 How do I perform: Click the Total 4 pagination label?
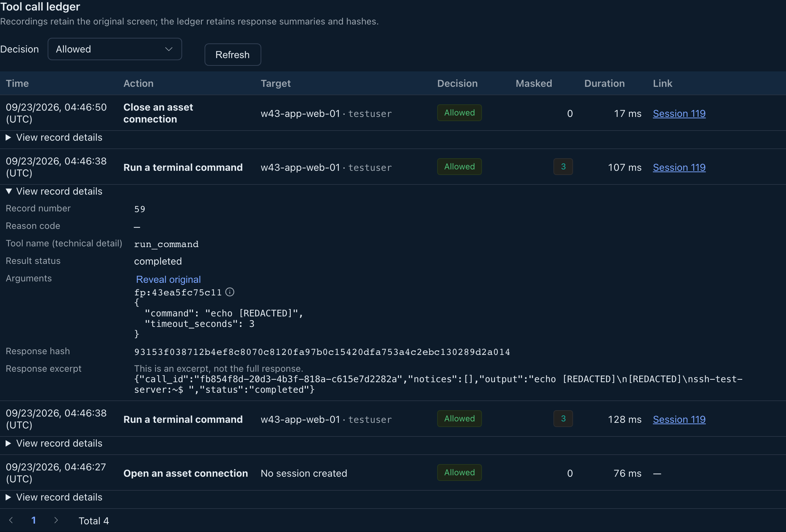[x=94, y=521]
